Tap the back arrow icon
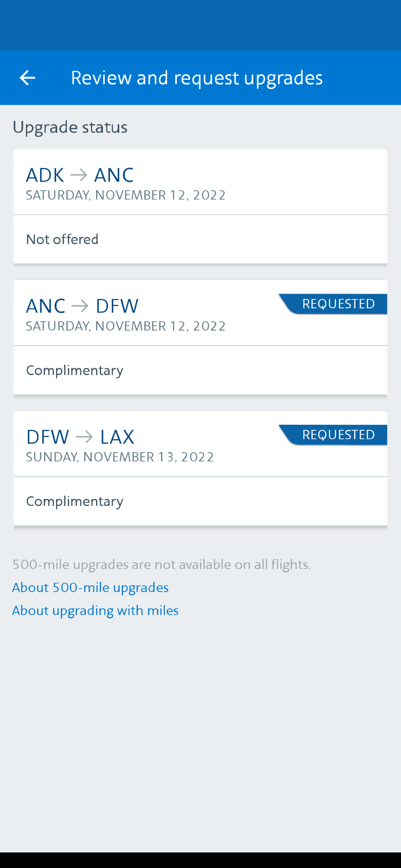The width and height of the screenshot is (401, 868). pyautogui.click(x=27, y=78)
